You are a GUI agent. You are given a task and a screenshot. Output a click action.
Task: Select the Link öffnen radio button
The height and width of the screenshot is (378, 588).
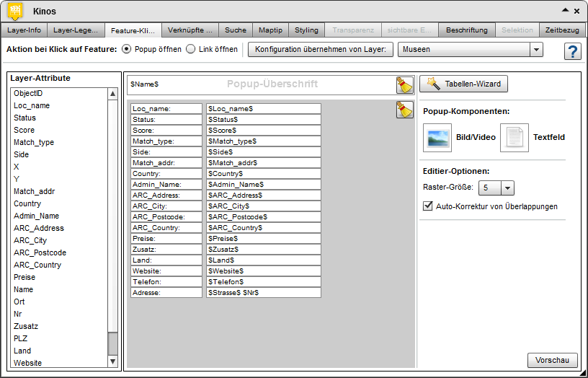pos(190,49)
